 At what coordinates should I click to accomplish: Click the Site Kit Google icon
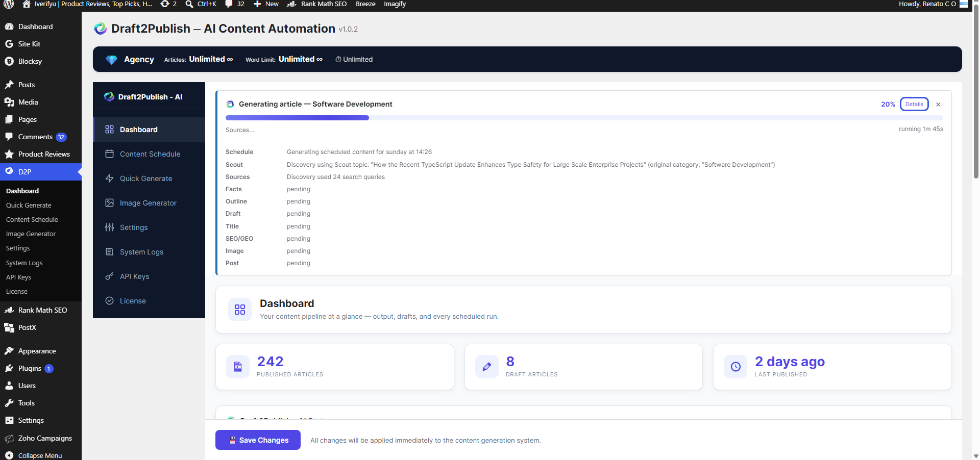tap(9, 44)
